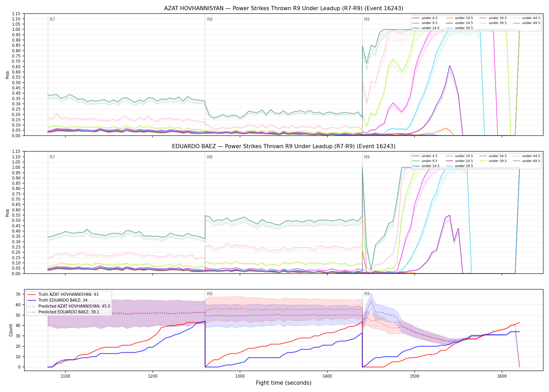The width and height of the screenshot is (549, 392).
Task: Pick "under 49.5" in Baez chart legend
Action: [527, 161]
